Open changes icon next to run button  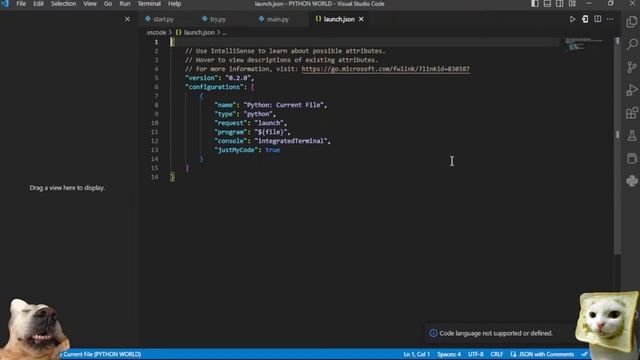click(585, 19)
